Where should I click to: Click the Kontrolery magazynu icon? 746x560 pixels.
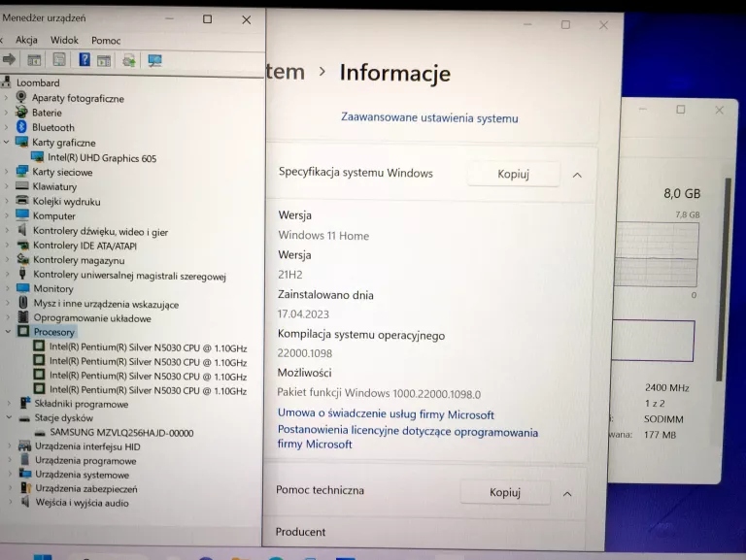click(23, 259)
